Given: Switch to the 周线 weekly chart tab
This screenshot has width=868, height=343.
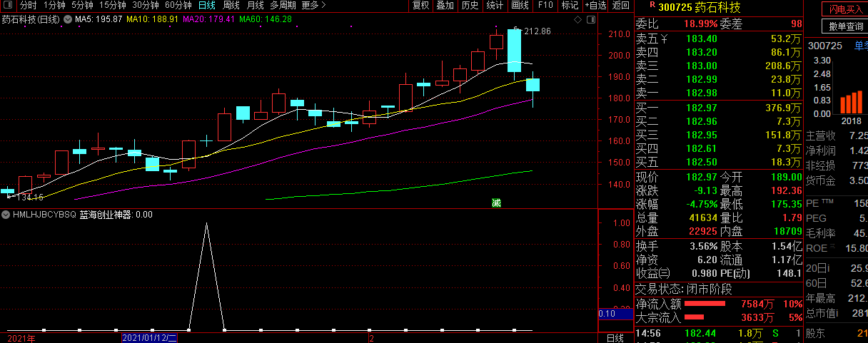Looking at the screenshot, I should 231,6.
